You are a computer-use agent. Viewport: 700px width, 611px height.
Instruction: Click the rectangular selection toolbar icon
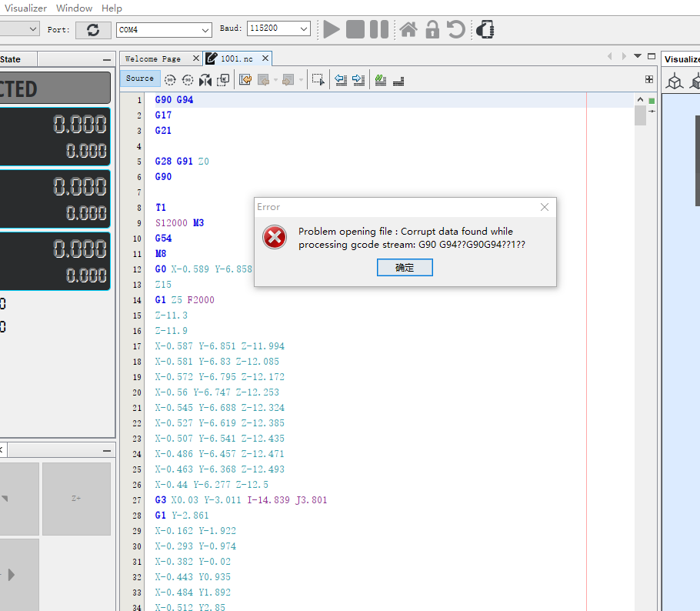point(318,79)
